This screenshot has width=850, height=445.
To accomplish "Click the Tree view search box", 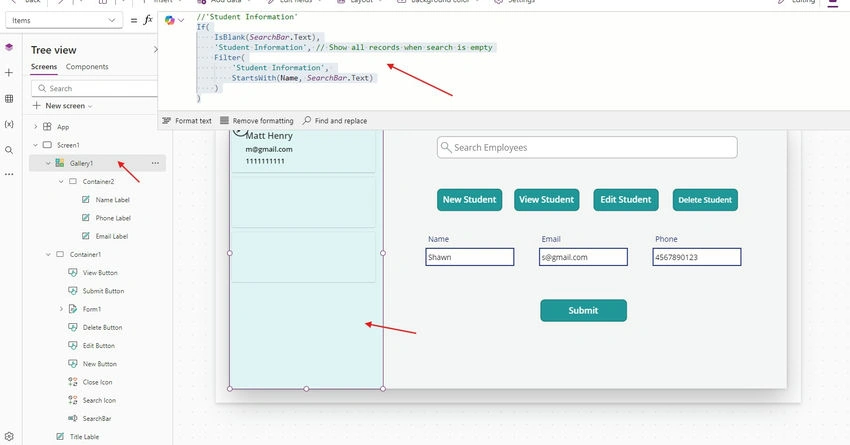I will pos(95,88).
